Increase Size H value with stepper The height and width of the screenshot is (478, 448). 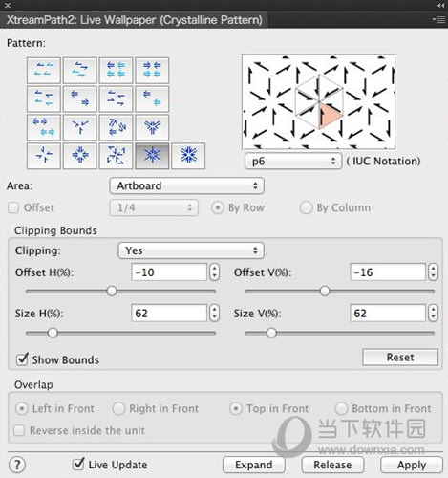[x=215, y=309]
